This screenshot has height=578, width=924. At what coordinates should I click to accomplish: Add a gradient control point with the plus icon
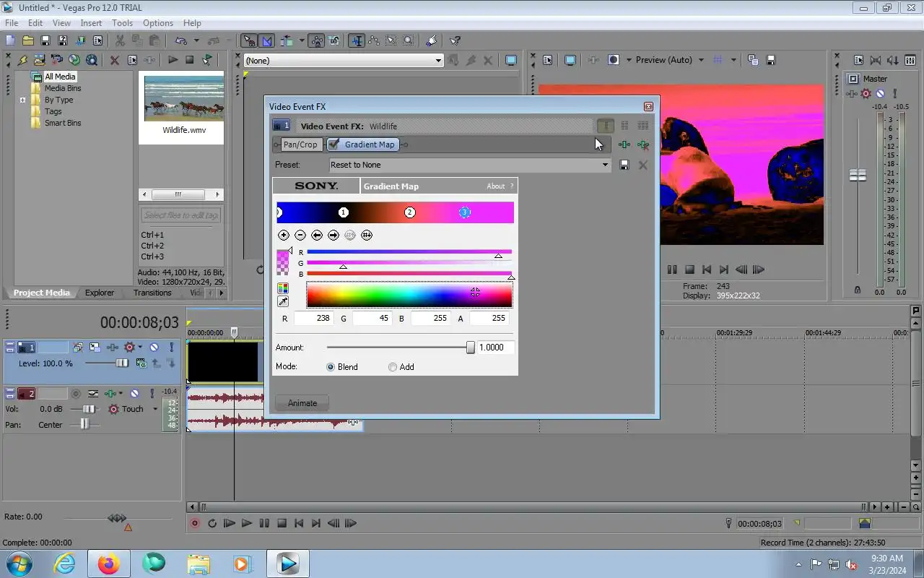point(283,235)
